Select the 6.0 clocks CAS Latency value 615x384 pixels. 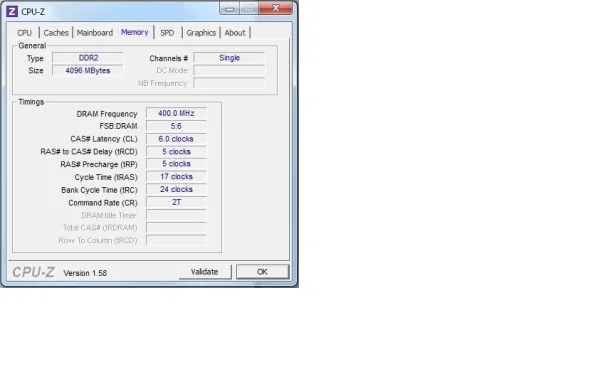pos(176,139)
